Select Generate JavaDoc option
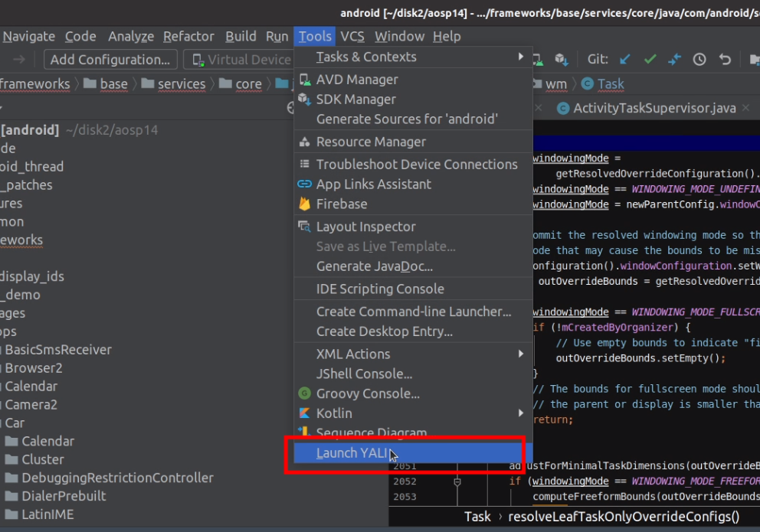The width and height of the screenshot is (760, 532). (413, 266)
